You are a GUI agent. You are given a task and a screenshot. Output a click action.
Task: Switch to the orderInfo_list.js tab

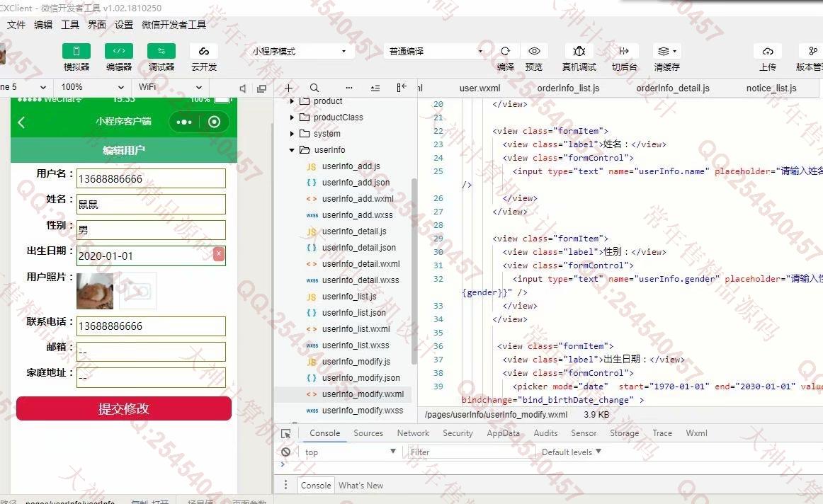[x=568, y=88]
